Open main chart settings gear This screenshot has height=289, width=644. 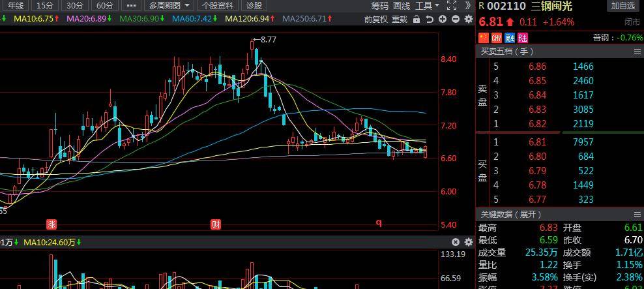468,19
